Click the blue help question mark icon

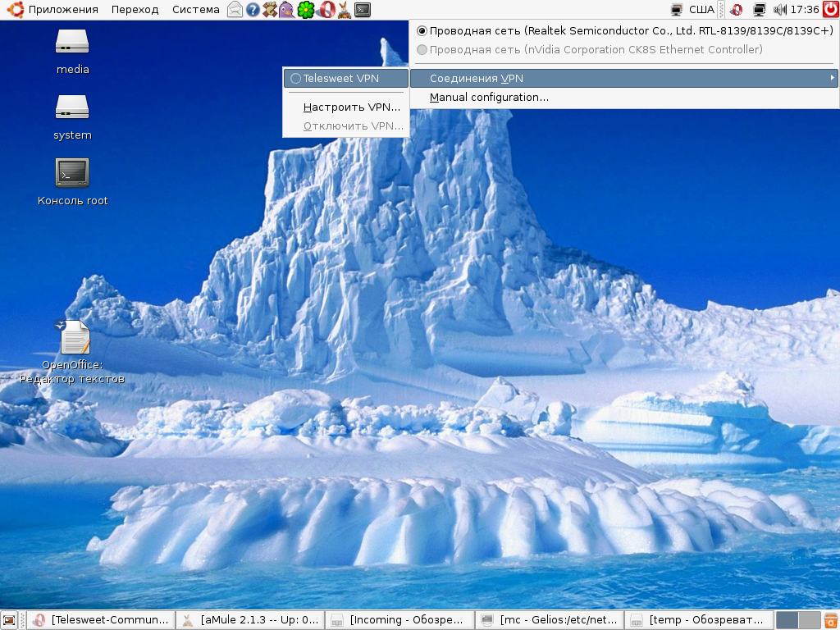pyautogui.click(x=253, y=10)
